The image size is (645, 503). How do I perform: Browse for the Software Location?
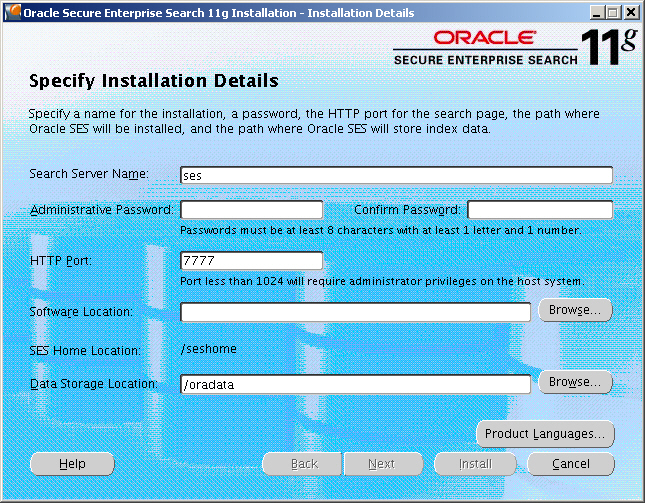575,310
